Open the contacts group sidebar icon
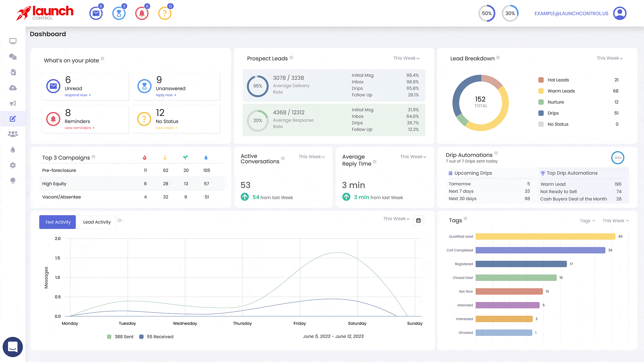Image resolution: width=644 pixels, height=362 pixels. pos(13,134)
